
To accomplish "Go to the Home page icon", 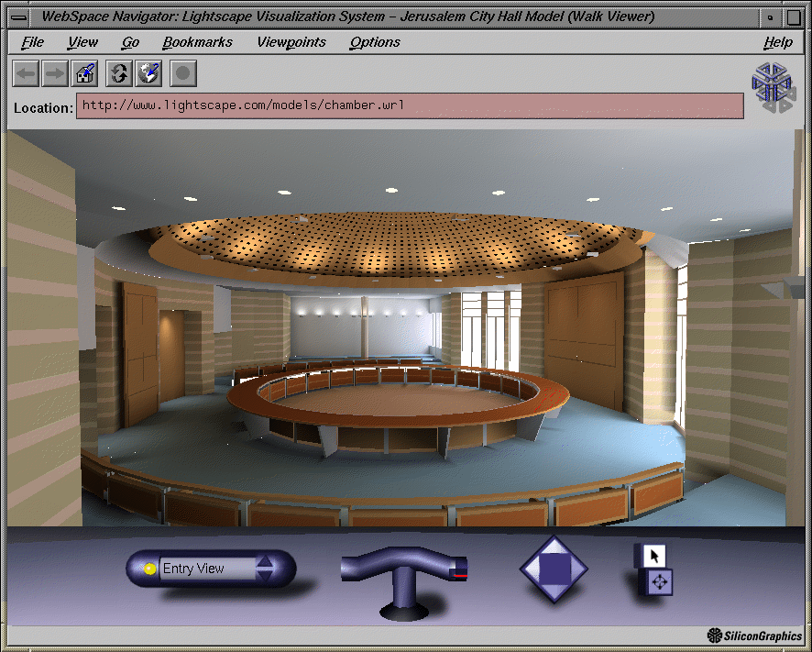I will [x=84, y=73].
